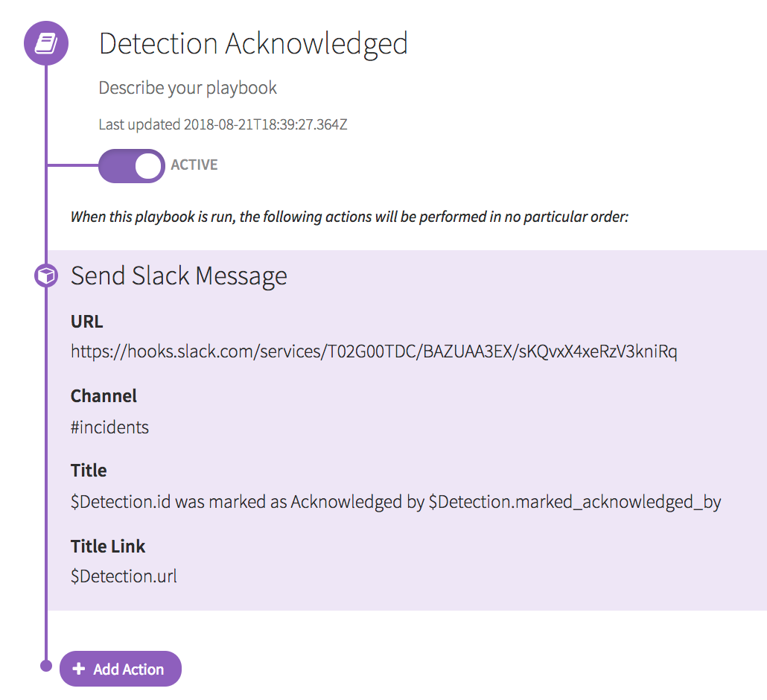The image size is (767, 700).
Task: Click the $Detection.url Title Link value
Action: [124, 576]
